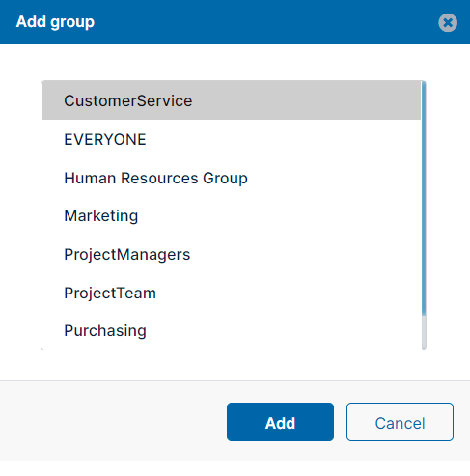Click the ProjectTeam list option
Screen dimensions: 470x476
coord(232,293)
